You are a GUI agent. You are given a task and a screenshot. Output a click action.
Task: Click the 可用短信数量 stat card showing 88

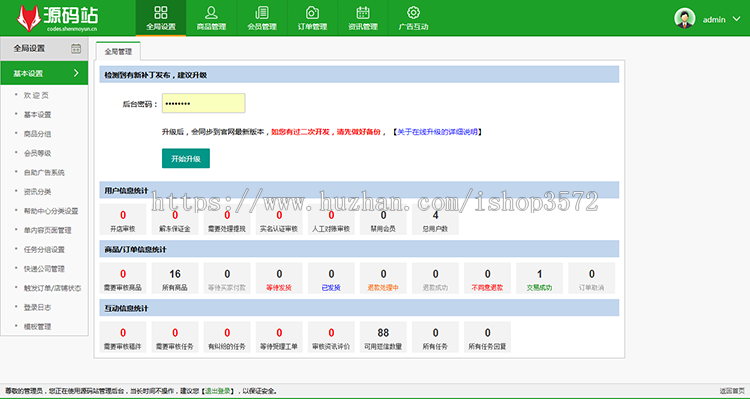pos(384,337)
